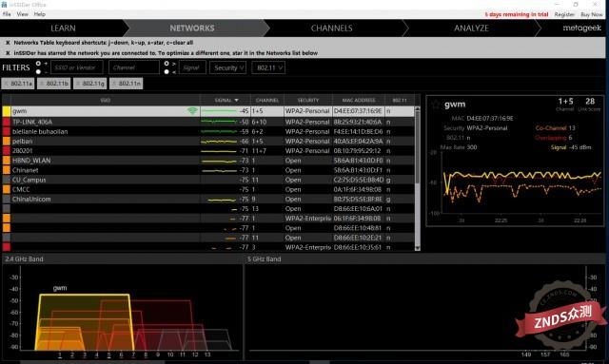This screenshot has height=364, width=609.
Task: Click the sort arrow on the Signal column
Action: pyautogui.click(x=236, y=100)
